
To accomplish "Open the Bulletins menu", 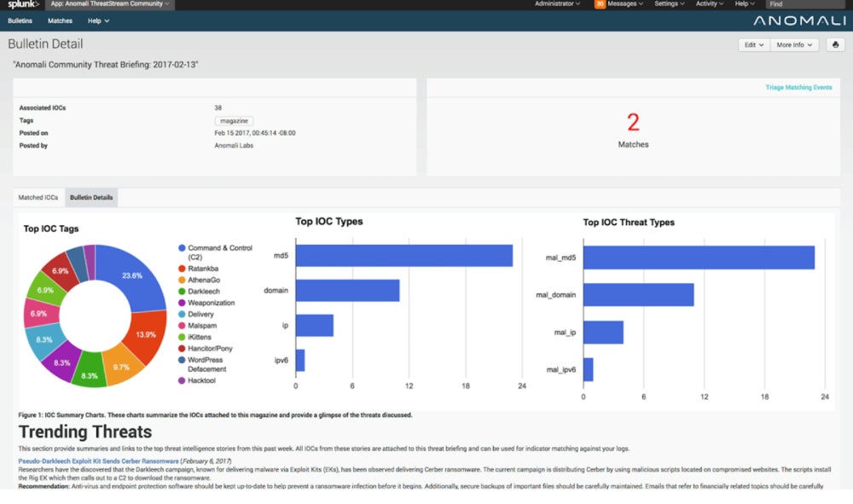I will click(x=20, y=20).
